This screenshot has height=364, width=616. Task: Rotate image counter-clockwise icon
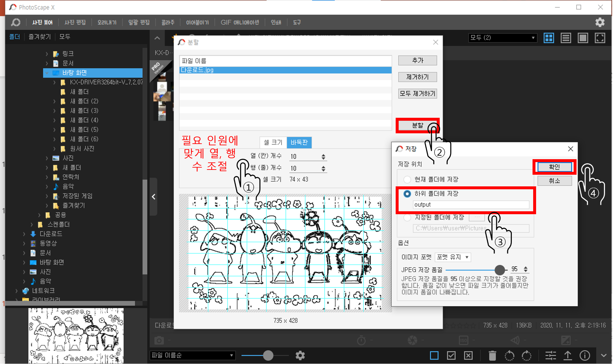pos(510,356)
